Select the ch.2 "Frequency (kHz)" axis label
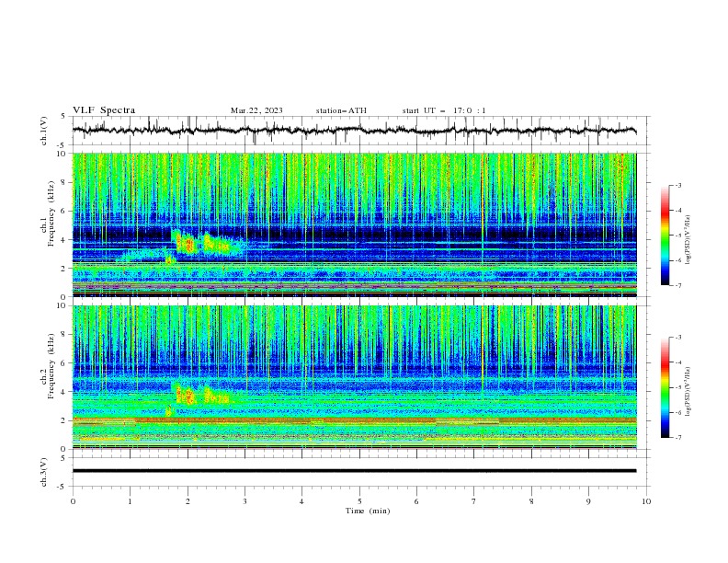Viewport: 728px width, 563px height. click(51, 365)
